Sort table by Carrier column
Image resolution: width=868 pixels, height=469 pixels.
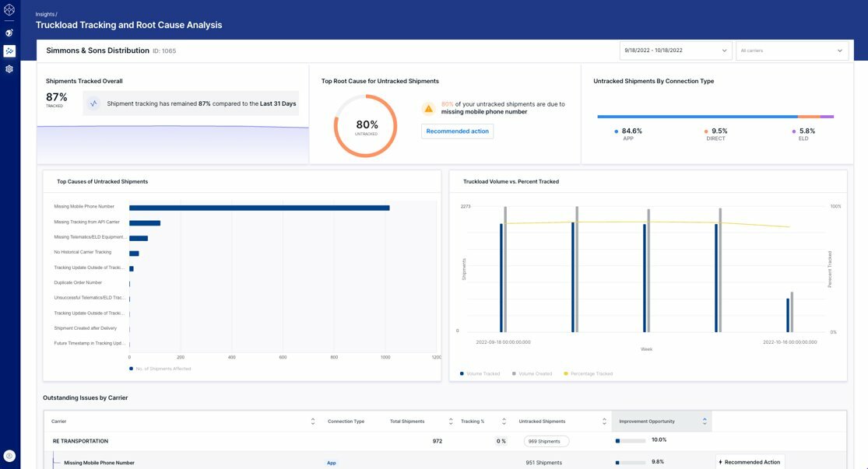coord(313,422)
